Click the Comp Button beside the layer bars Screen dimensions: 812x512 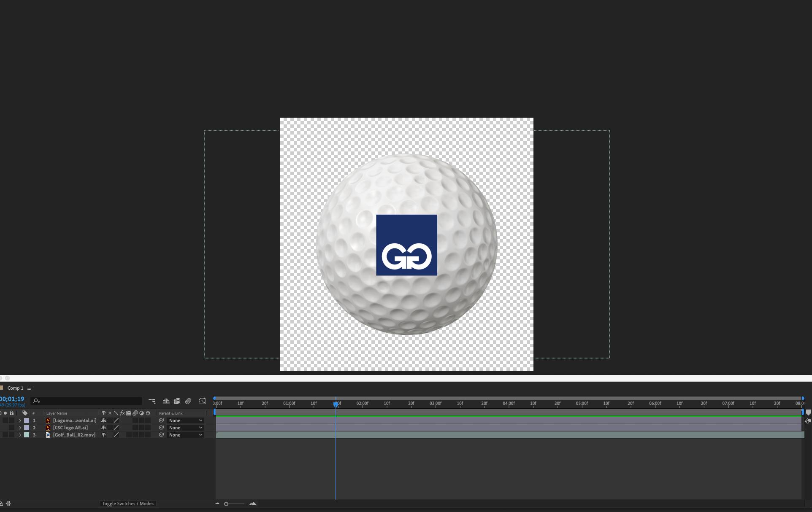(807, 421)
